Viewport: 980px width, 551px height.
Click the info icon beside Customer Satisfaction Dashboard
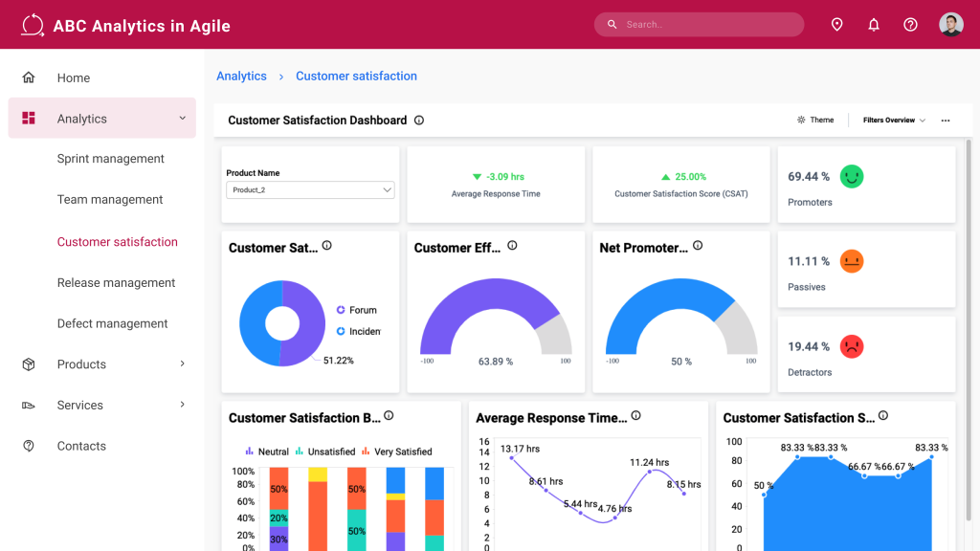click(x=419, y=120)
